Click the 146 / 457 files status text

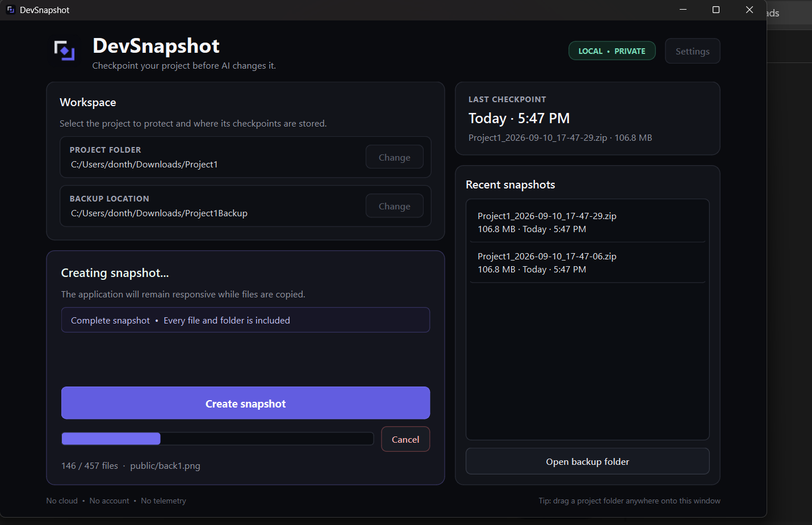pyautogui.click(x=90, y=465)
